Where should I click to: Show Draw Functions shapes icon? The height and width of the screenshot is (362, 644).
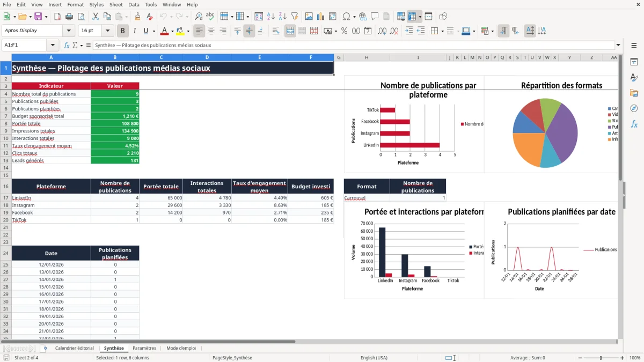[443, 17]
